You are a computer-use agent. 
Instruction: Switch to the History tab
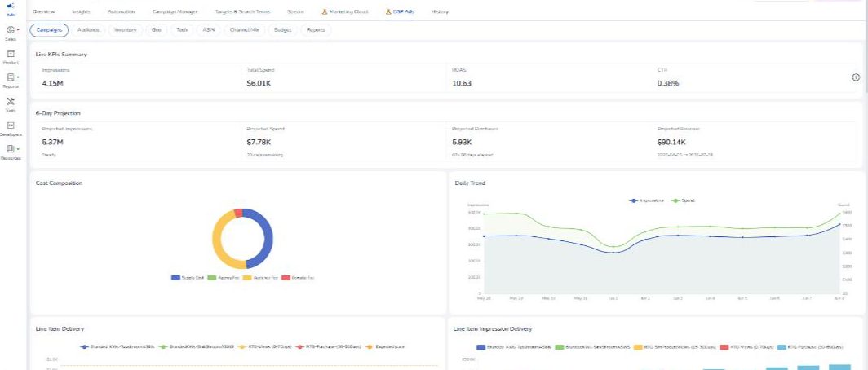440,11
